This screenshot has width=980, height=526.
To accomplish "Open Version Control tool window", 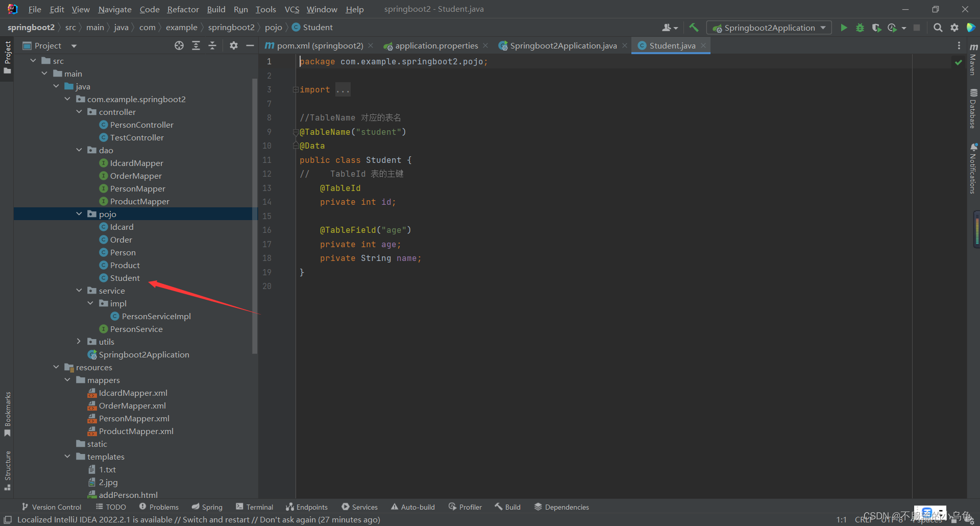I will pos(52,507).
